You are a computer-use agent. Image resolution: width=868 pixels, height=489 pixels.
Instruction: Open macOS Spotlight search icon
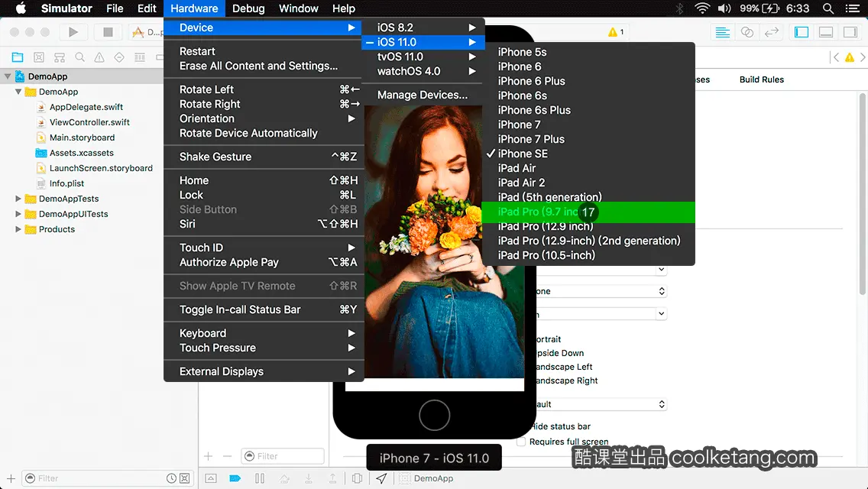[828, 8]
